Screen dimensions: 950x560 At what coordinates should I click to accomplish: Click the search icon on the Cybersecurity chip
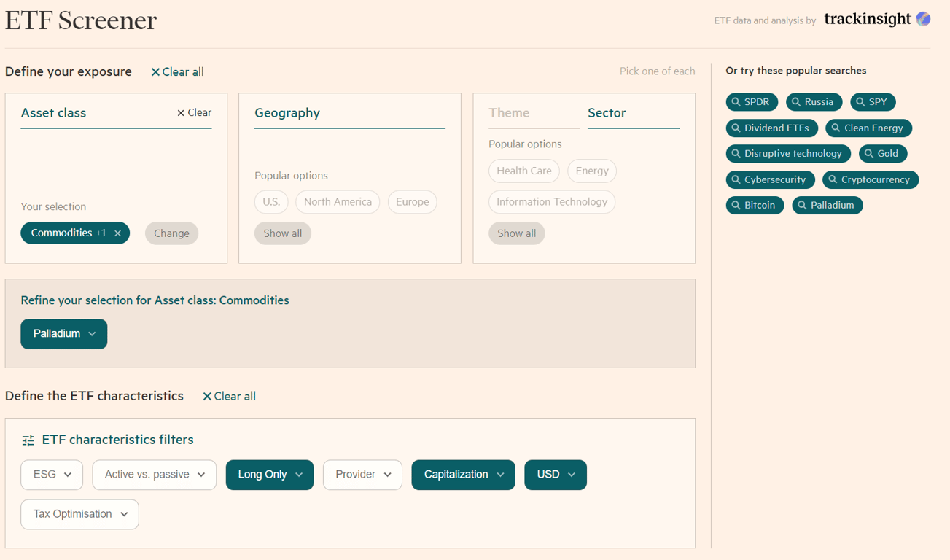coord(736,179)
